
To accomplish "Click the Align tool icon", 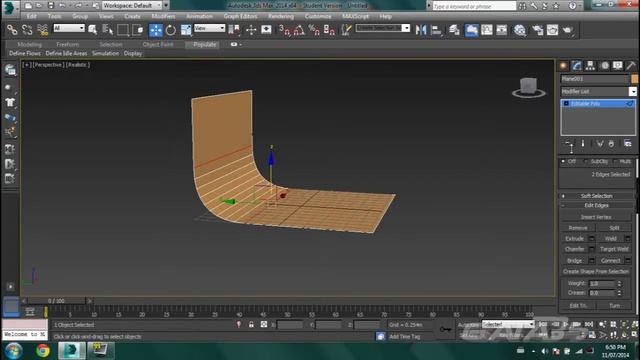I will [x=436, y=30].
